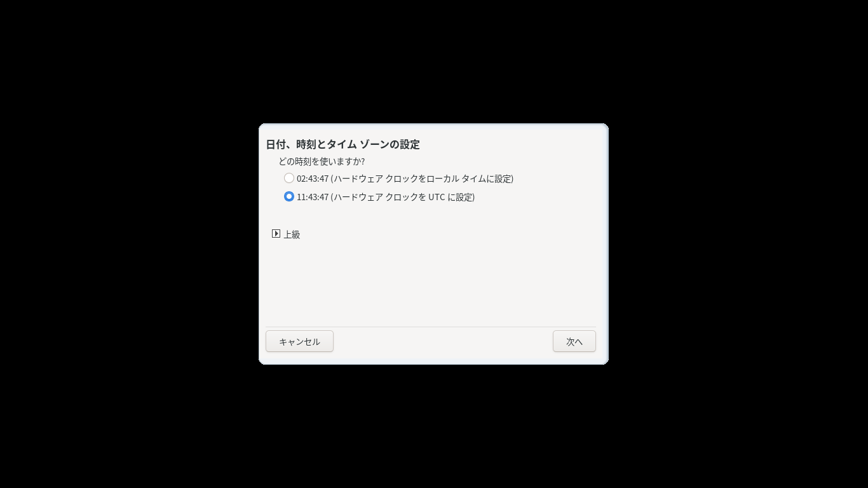Viewport: 868px width, 488px height.
Task: Select the 02:43:47 local time radio button
Action: pyautogui.click(x=289, y=178)
